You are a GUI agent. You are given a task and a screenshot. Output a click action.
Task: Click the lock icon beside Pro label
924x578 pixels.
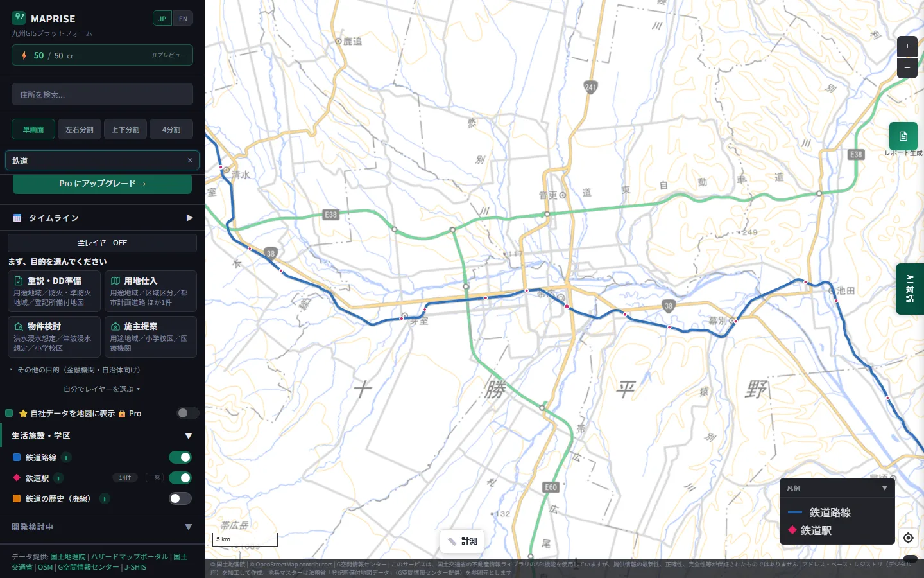pos(122,414)
